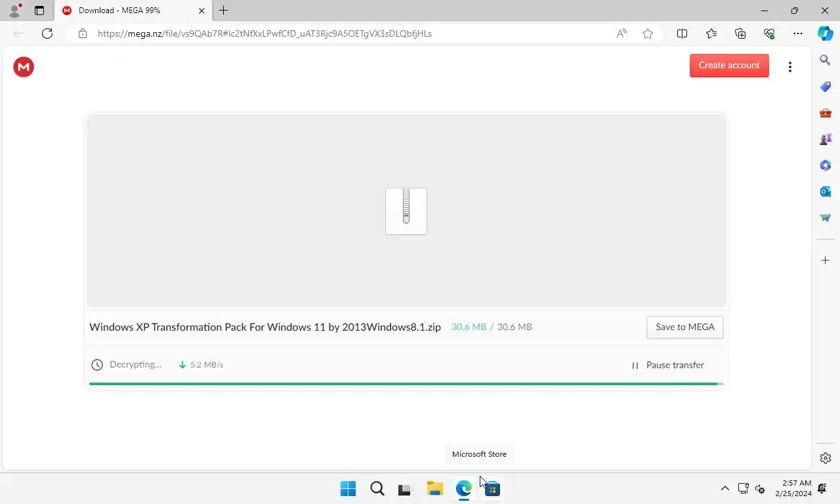Go back to previous page

18,33
